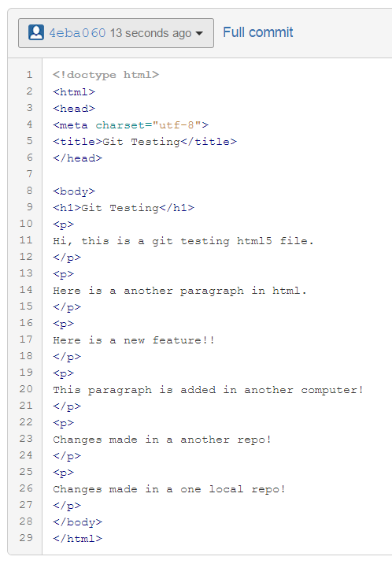Open the commit dropdown caret arrow

tap(199, 33)
